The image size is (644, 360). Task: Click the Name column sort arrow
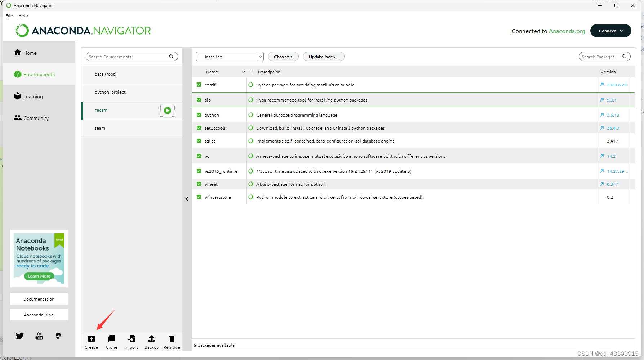(244, 72)
